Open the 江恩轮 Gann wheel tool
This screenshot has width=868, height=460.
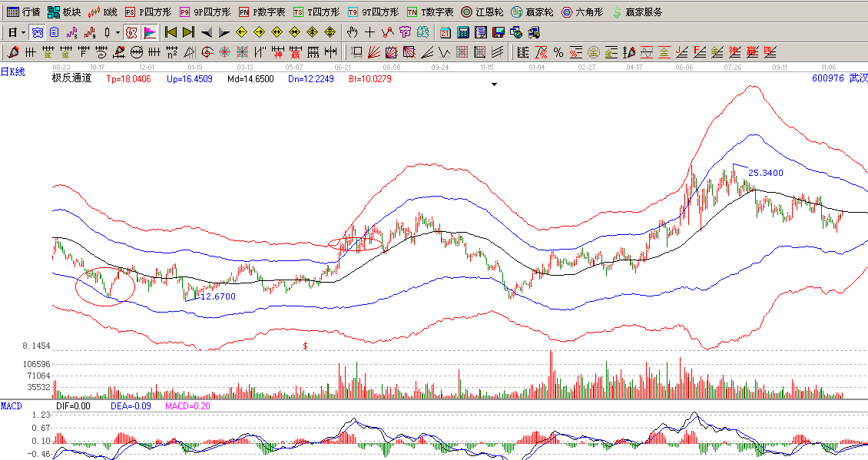click(x=482, y=12)
